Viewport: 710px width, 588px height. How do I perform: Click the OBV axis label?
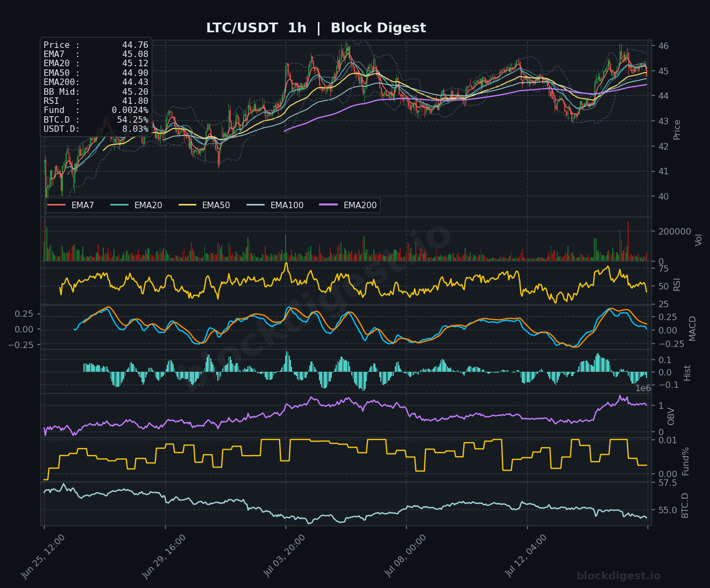coord(671,416)
